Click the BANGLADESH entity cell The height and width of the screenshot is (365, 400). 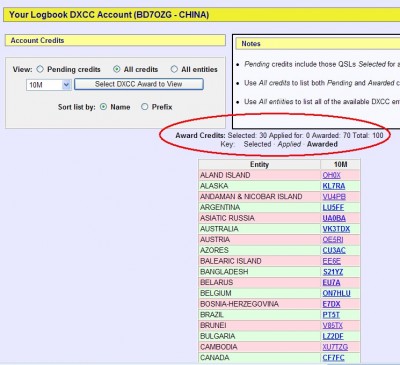click(x=259, y=272)
